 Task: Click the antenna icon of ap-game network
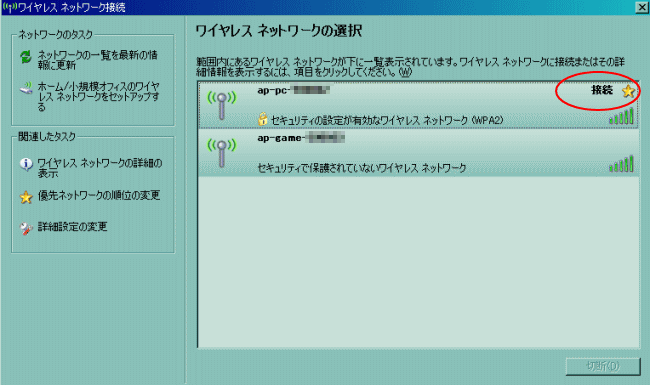(222, 153)
